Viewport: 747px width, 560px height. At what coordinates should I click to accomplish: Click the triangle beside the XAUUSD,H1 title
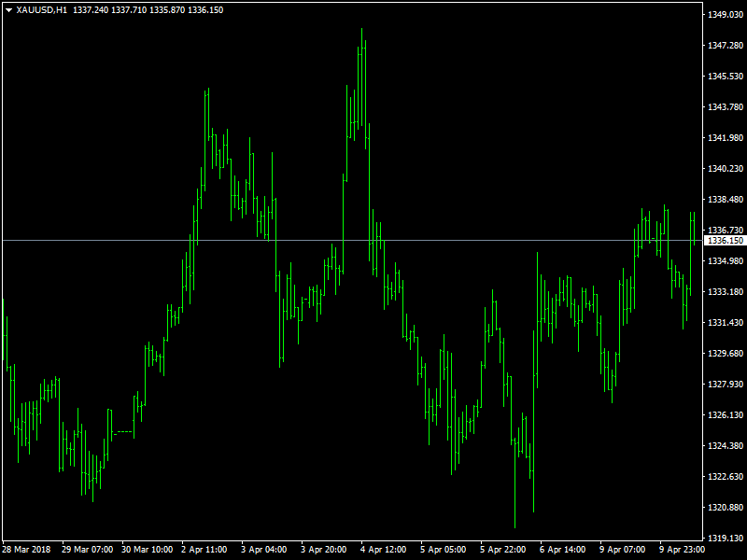(8, 10)
